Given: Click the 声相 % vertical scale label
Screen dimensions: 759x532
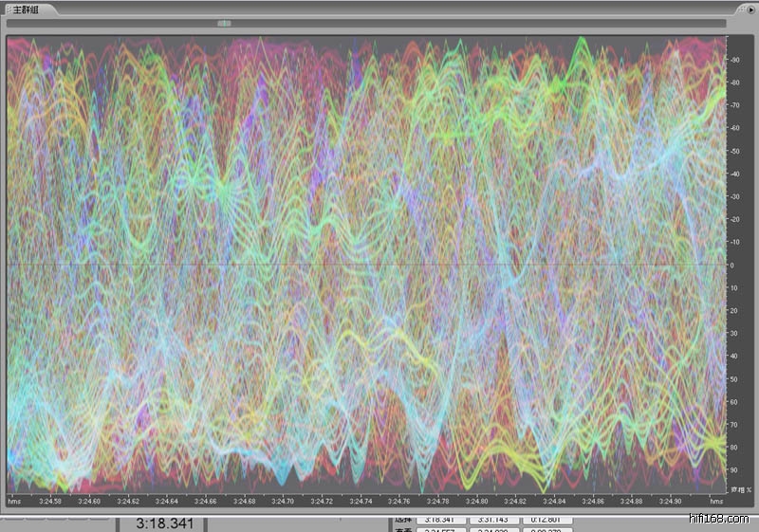Looking at the screenshot, I should [x=741, y=490].
